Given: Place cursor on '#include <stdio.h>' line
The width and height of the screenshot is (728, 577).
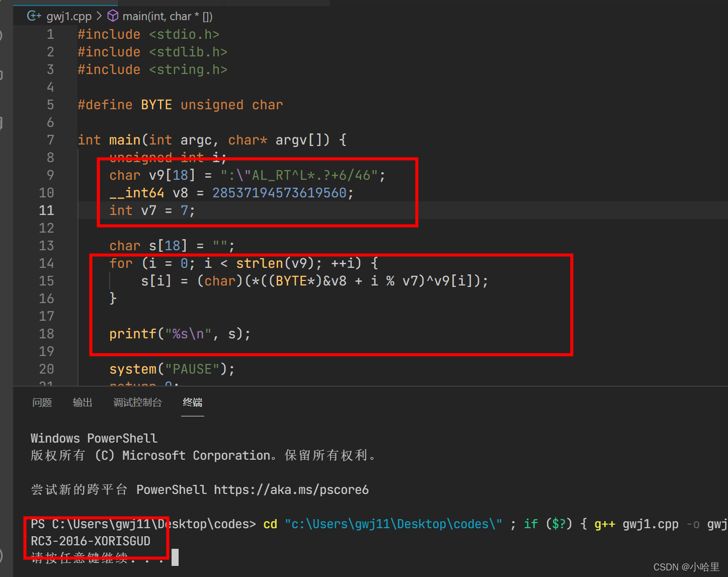Looking at the screenshot, I should tap(148, 34).
